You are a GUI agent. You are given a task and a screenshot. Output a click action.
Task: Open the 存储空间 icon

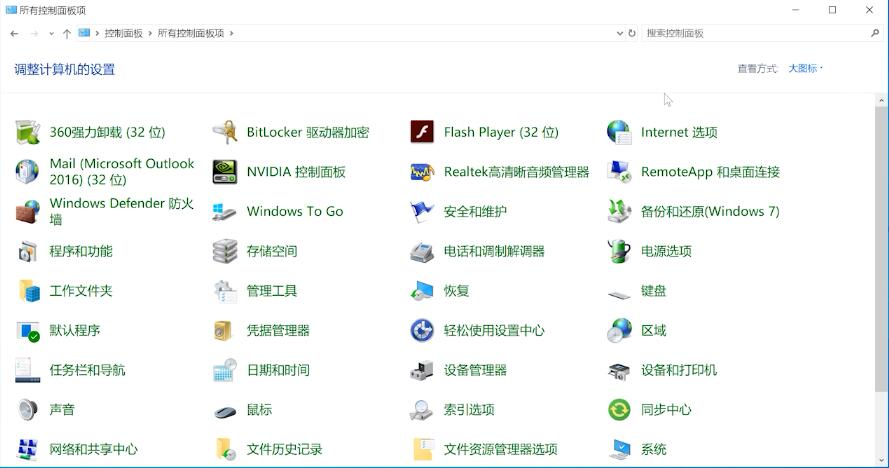[x=225, y=251]
